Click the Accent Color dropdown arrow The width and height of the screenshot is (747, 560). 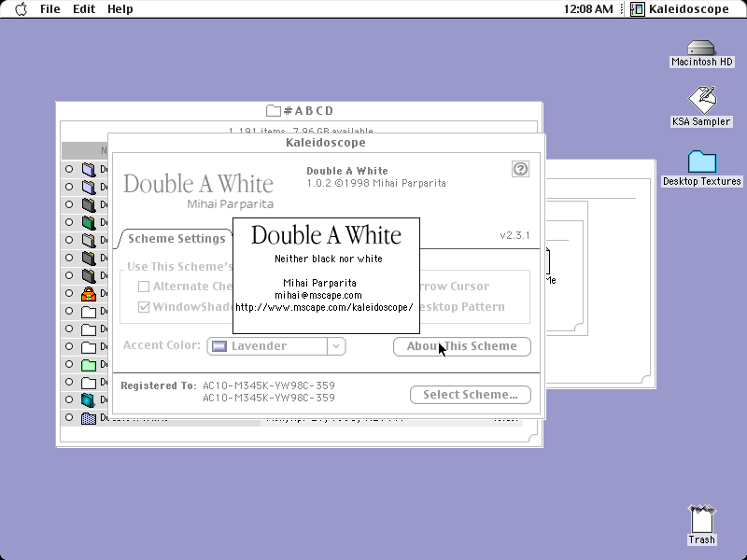coord(336,346)
